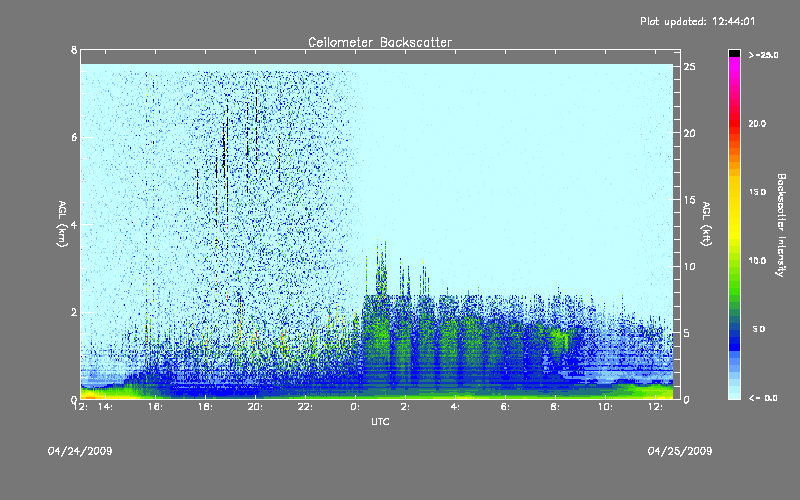Click the "Ceilometer Backscatter" plot title

point(380,42)
